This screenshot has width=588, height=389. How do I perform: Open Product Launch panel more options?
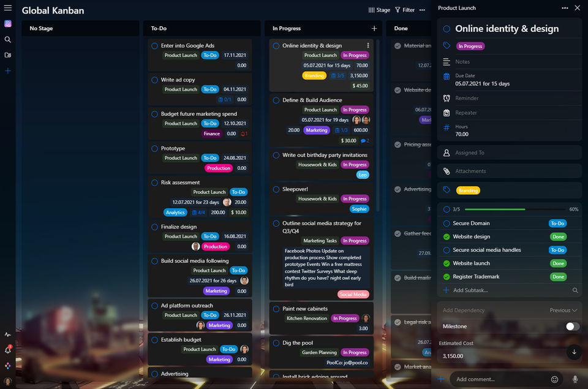click(564, 8)
